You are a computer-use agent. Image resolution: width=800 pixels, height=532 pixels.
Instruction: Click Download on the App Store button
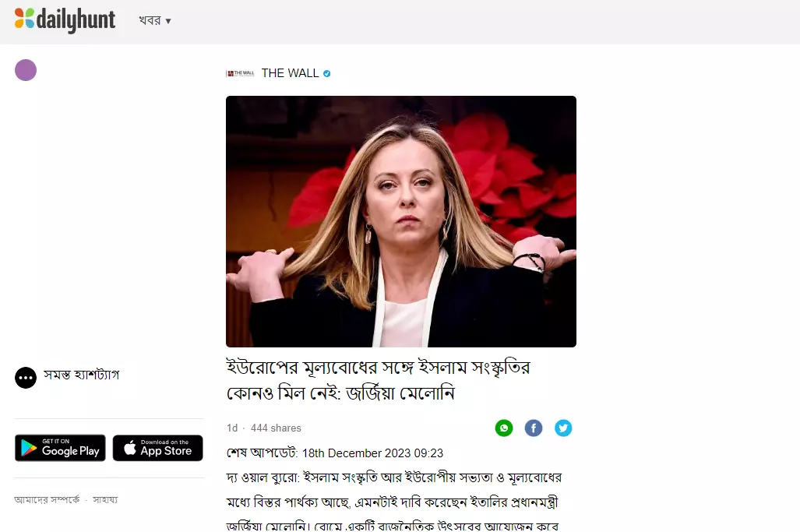click(x=157, y=448)
